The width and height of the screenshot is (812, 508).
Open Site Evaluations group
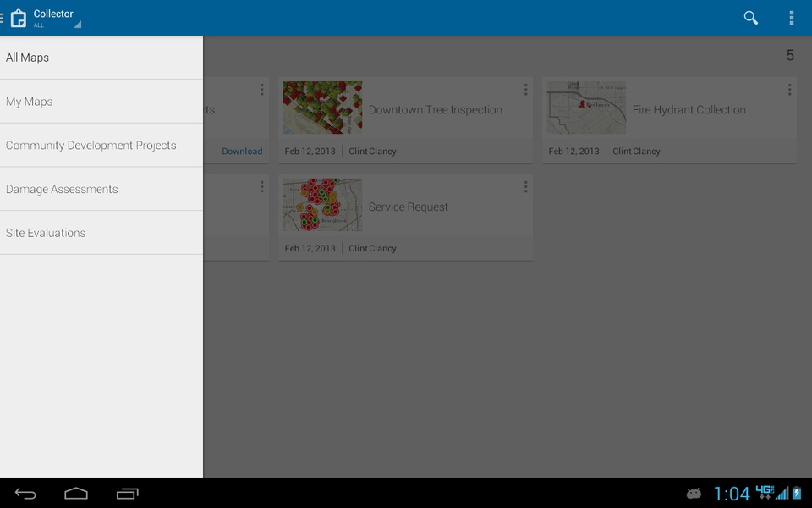[101, 233]
